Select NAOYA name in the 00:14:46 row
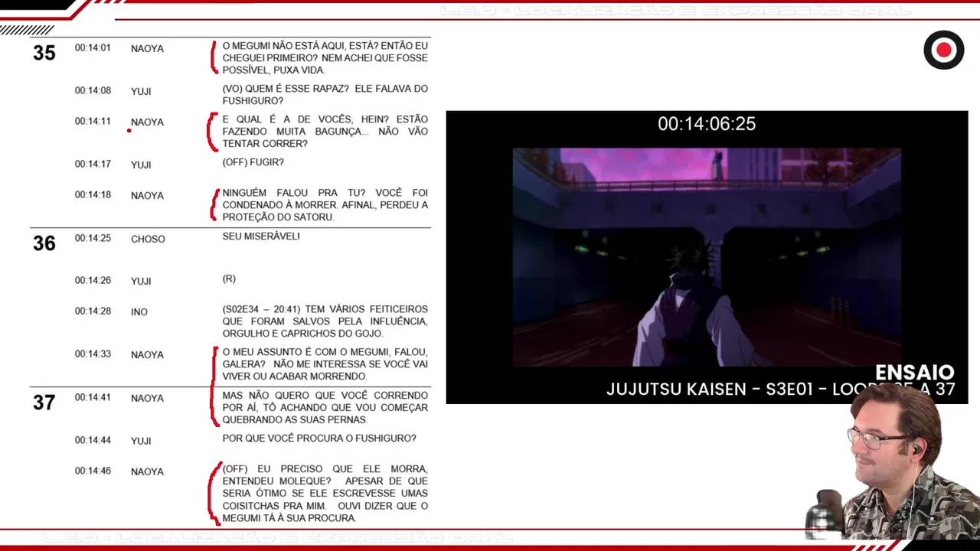The height and width of the screenshot is (551, 980). click(147, 471)
